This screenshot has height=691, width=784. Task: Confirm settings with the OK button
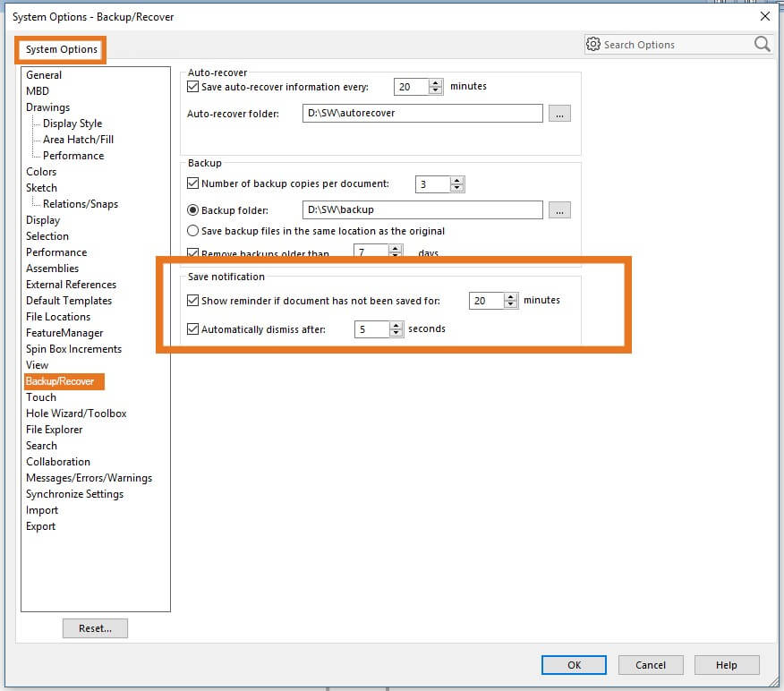[574, 665]
